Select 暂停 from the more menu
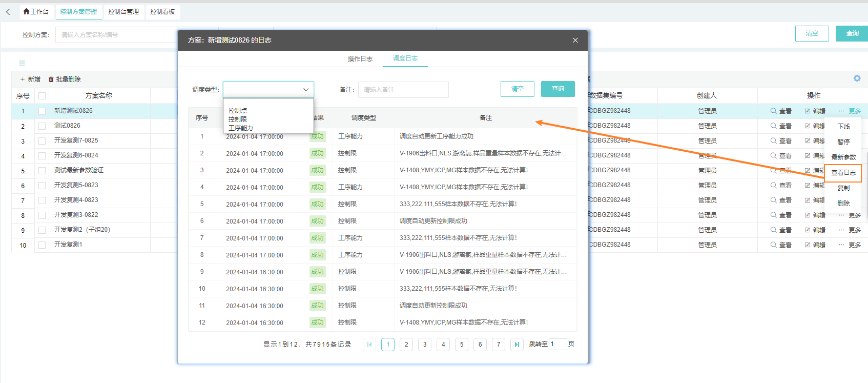Screen dimensions: 868x383 843,142
